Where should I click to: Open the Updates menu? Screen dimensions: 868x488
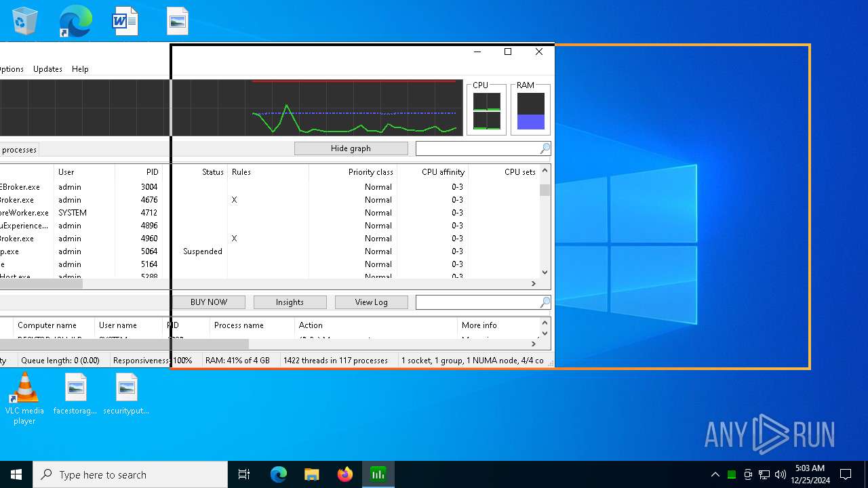click(47, 69)
